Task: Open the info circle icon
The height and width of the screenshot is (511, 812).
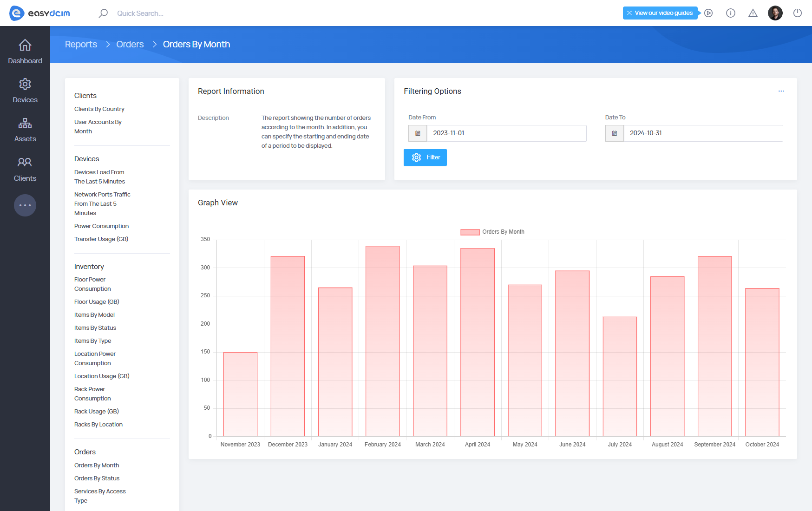Action: [730, 13]
